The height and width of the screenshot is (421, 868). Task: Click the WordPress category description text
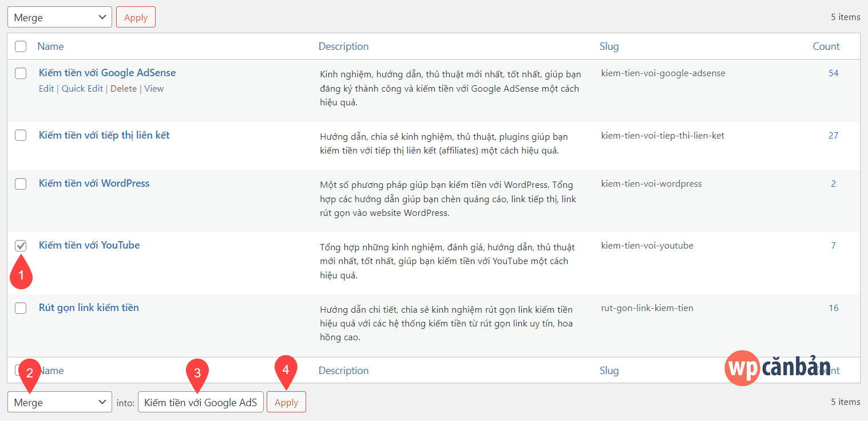[x=448, y=199]
